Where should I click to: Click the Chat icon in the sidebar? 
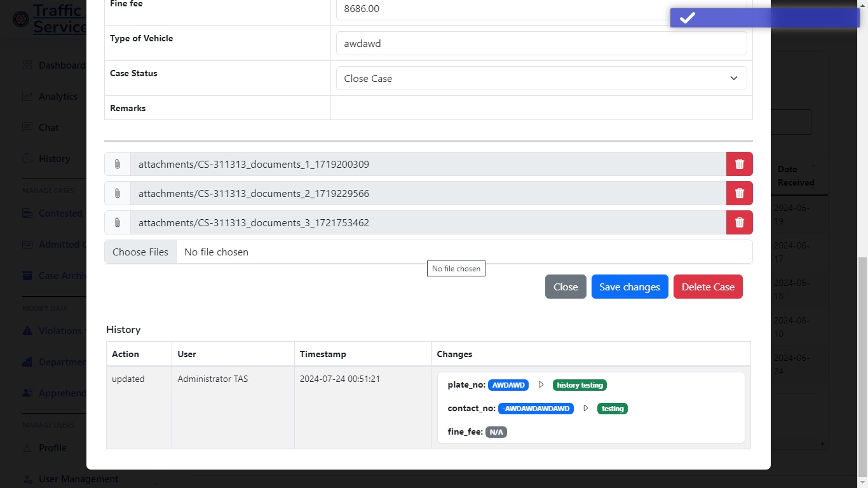click(27, 127)
